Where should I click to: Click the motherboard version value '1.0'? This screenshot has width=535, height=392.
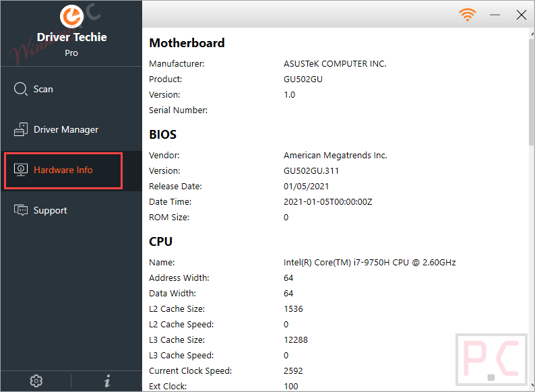pyautogui.click(x=289, y=94)
